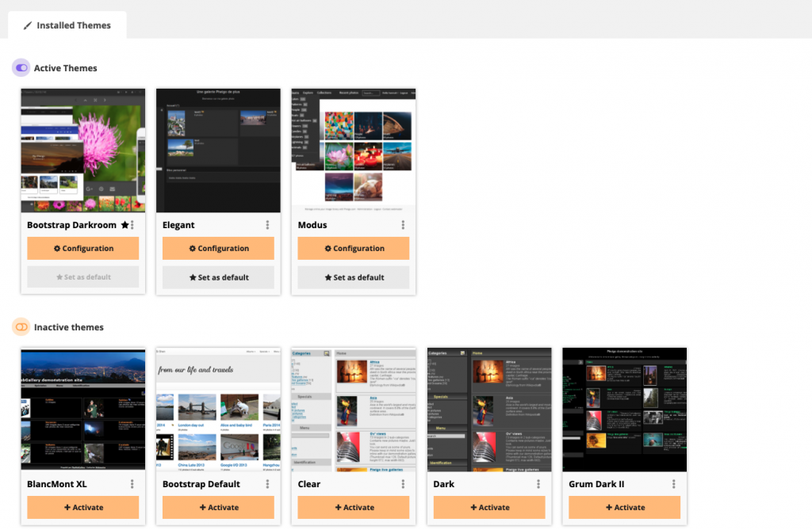Click the Active Themes toggle icon

(x=21, y=67)
